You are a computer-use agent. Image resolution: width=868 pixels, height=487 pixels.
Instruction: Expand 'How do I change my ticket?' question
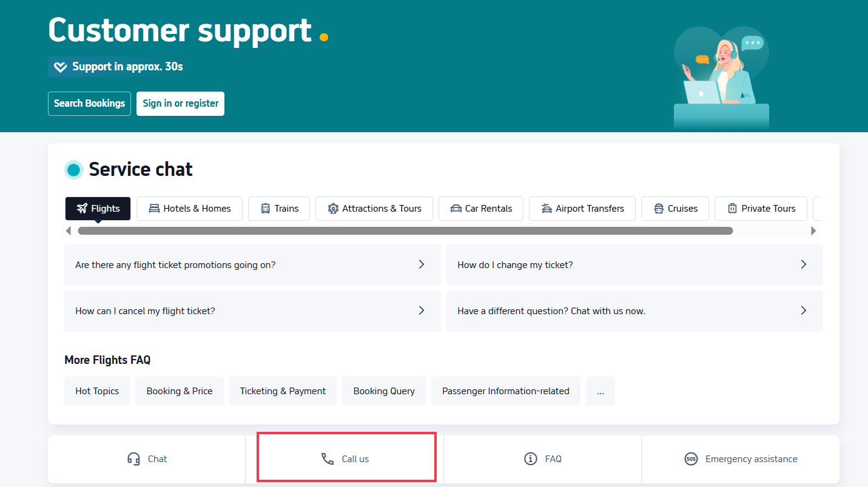(634, 265)
